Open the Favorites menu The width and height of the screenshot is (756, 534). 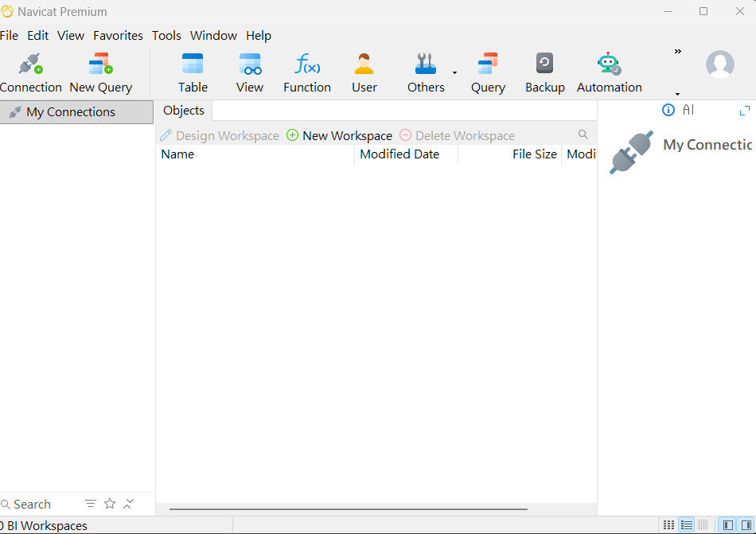click(118, 36)
